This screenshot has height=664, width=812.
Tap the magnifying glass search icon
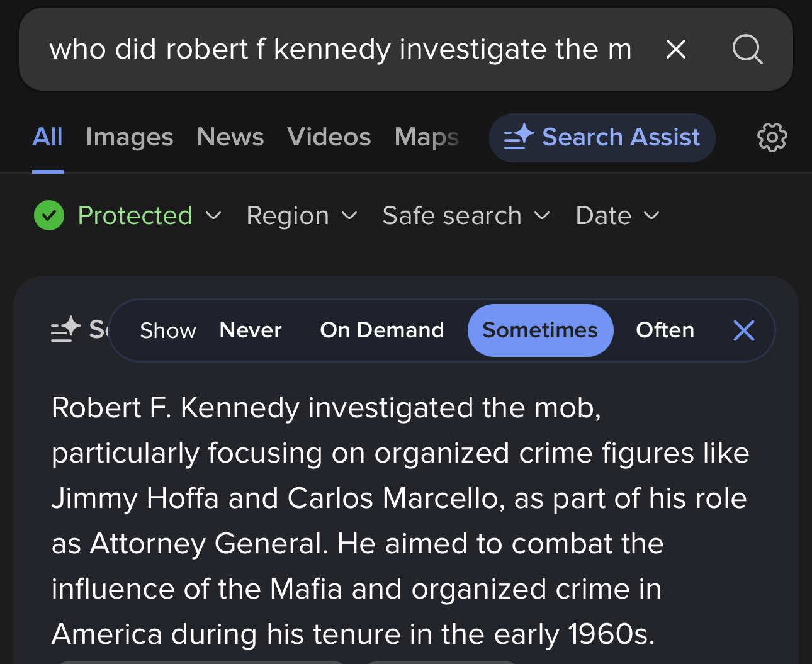point(747,49)
